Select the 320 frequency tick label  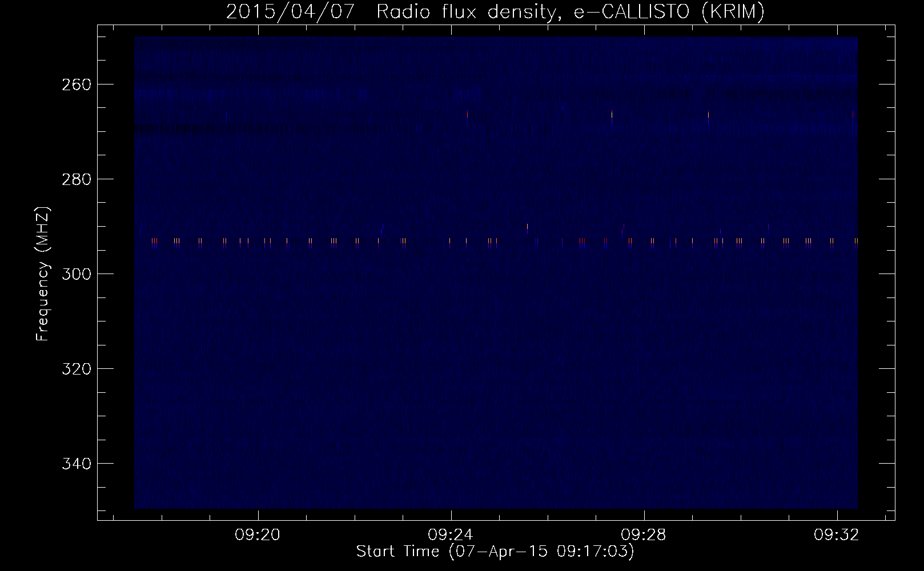click(76, 369)
